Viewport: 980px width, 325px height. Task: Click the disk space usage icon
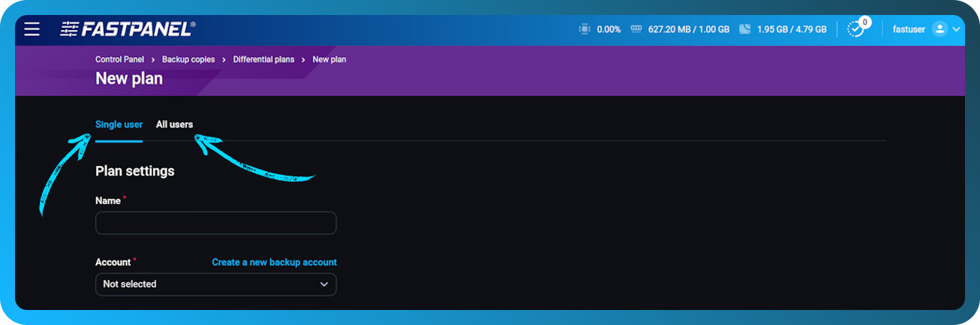744,29
